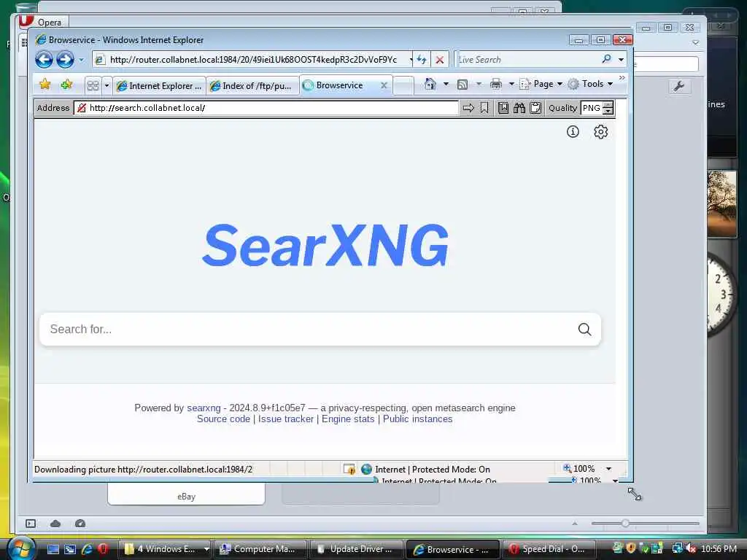Click the RSS feeds icon
747x560 pixels.
click(462, 85)
